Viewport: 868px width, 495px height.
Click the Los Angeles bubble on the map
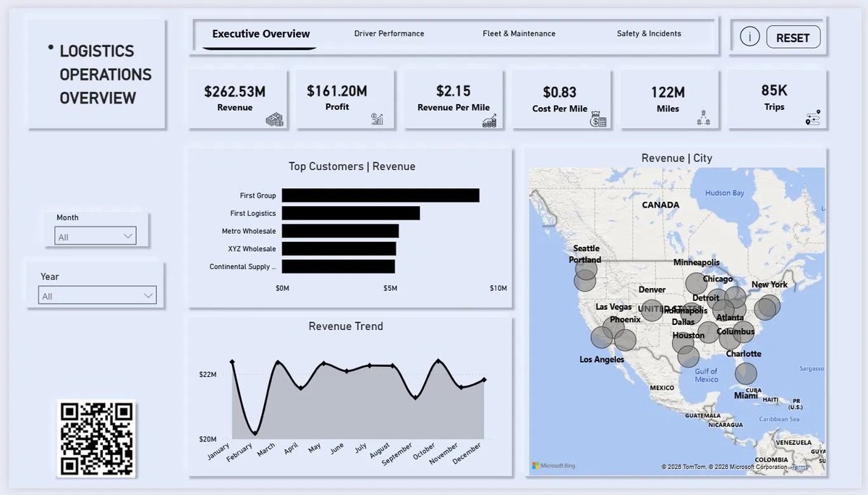pos(601,337)
